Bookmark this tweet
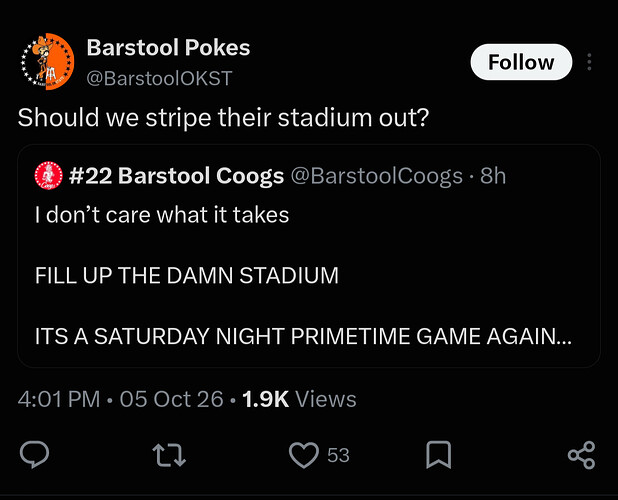618x500 pixels. coord(438,455)
